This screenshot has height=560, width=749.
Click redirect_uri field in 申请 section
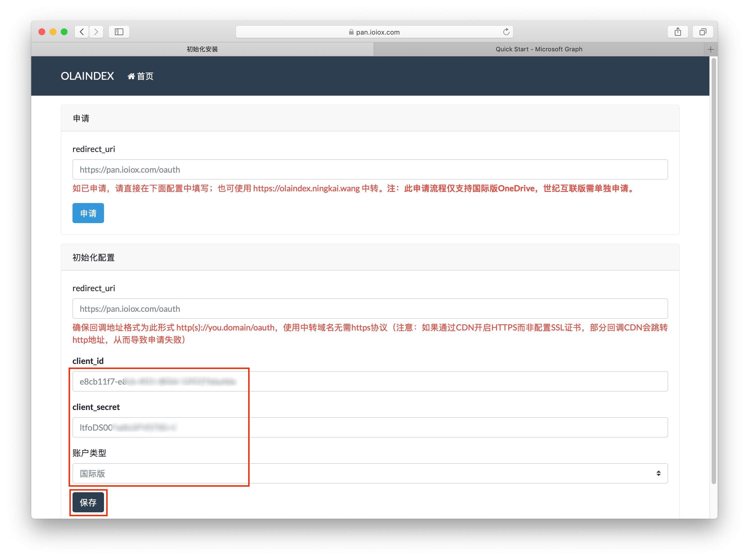click(370, 170)
